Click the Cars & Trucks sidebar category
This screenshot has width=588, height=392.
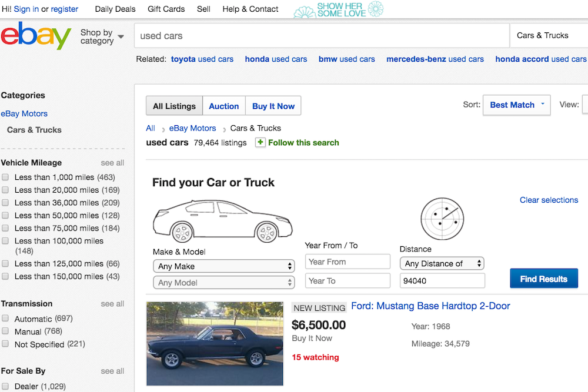[34, 130]
